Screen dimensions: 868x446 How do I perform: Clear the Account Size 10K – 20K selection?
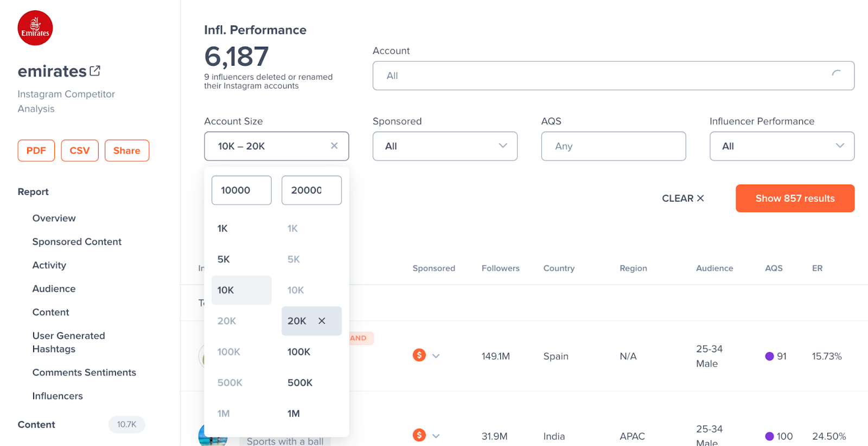coord(334,145)
